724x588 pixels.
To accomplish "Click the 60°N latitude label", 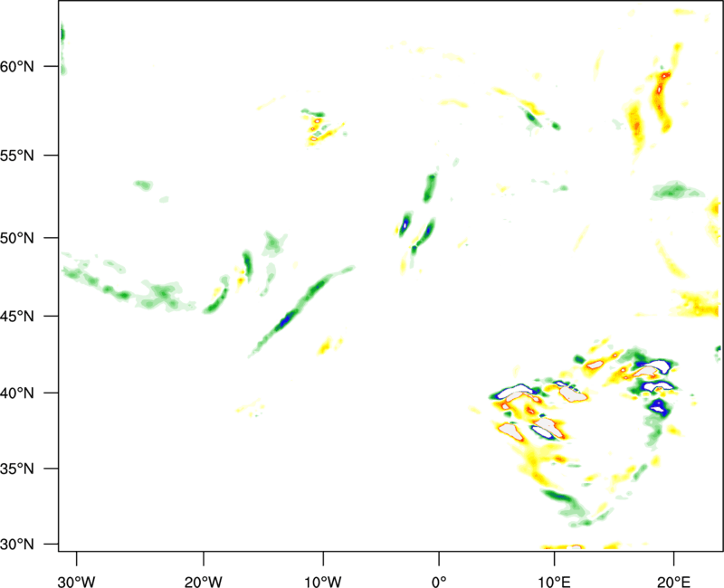I will point(17,66).
